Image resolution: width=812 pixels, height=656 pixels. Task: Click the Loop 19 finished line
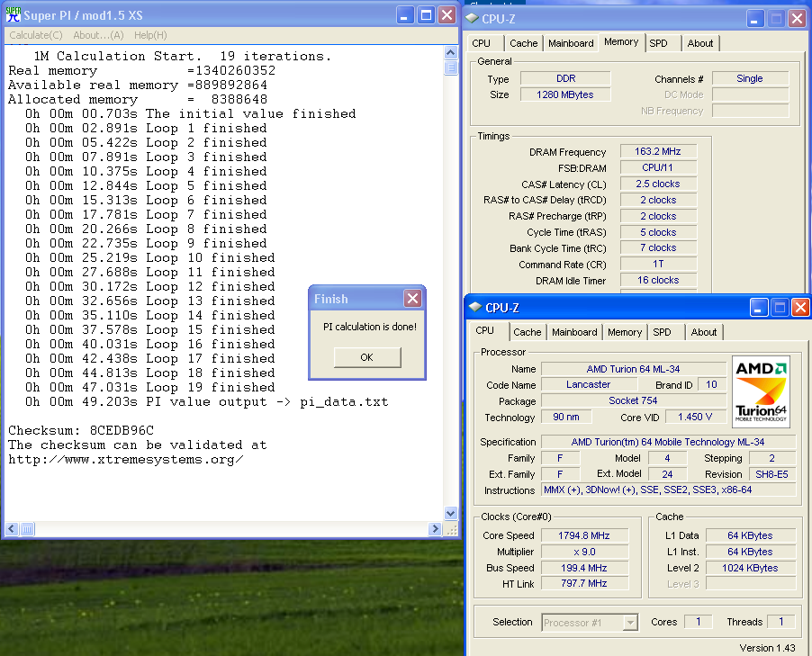[150, 387]
